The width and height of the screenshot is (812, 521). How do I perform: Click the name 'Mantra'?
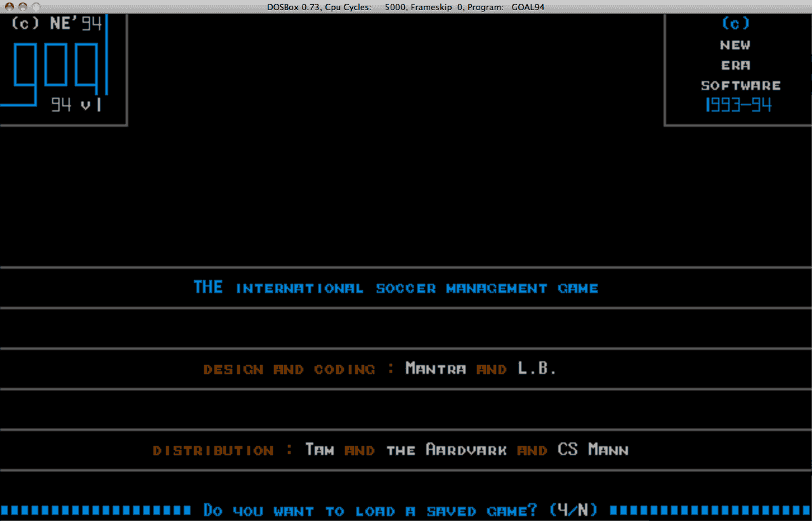(436, 368)
